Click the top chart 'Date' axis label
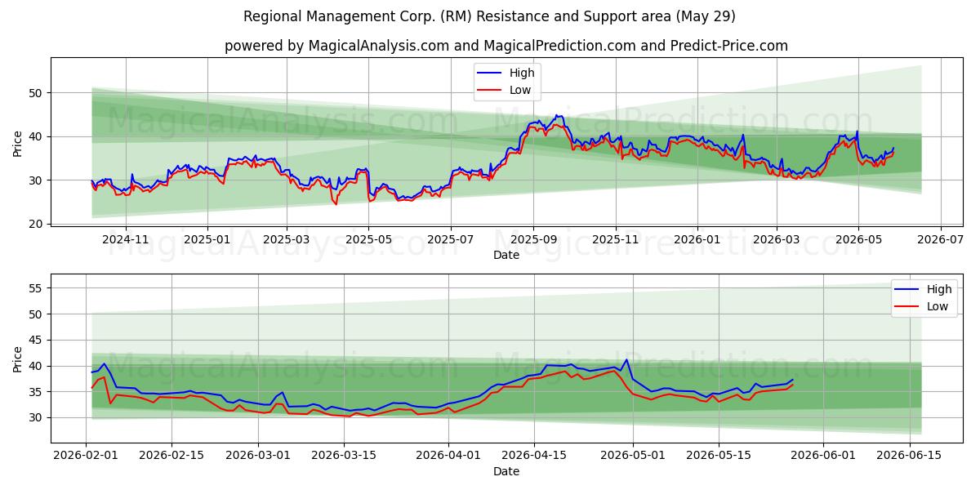The width and height of the screenshot is (980, 490). (x=506, y=255)
